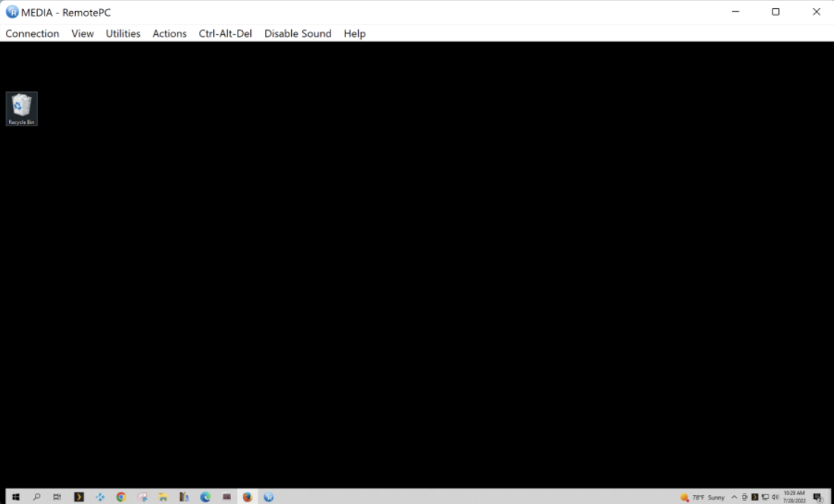834x504 pixels.
Task: Click the dark maroon app taskbar icon
Action: [227, 497]
